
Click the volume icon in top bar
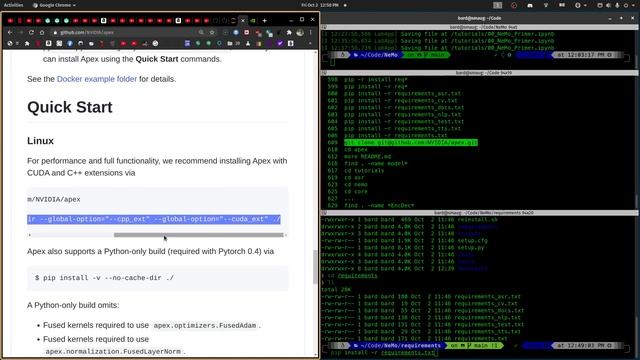click(609, 5)
